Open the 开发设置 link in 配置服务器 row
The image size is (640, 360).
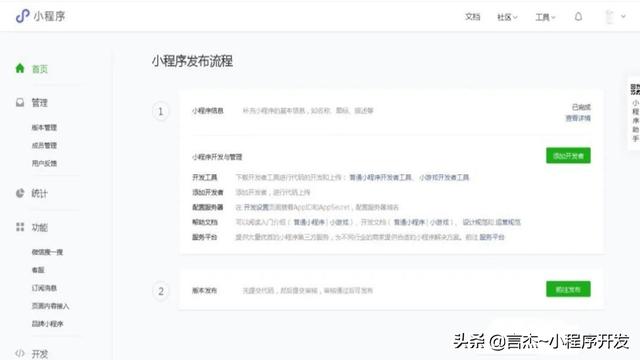[x=256, y=207]
